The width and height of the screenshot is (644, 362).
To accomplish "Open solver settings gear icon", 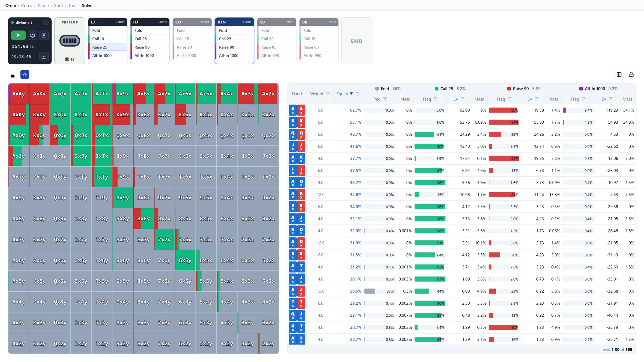I will pyautogui.click(x=32, y=35).
